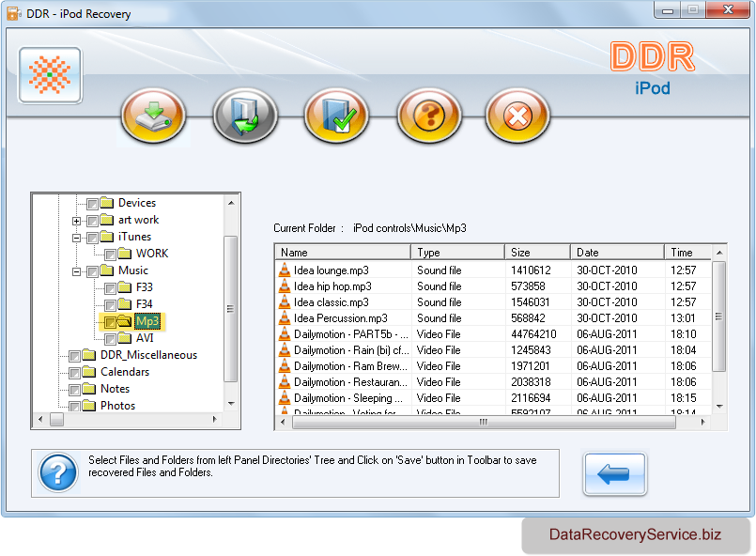756x556 pixels.
Task: Click the WORK folder icon
Action: tap(124, 254)
